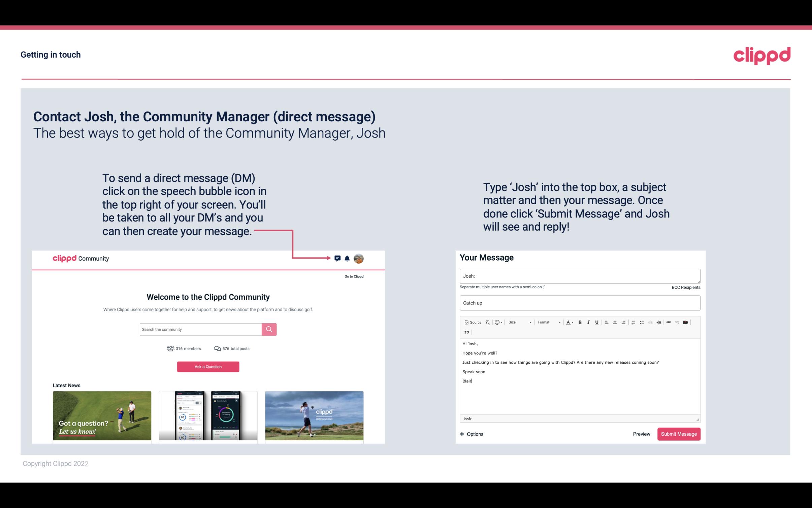Click the speech bubble DM icon
The image size is (812, 508).
tap(338, 258)
